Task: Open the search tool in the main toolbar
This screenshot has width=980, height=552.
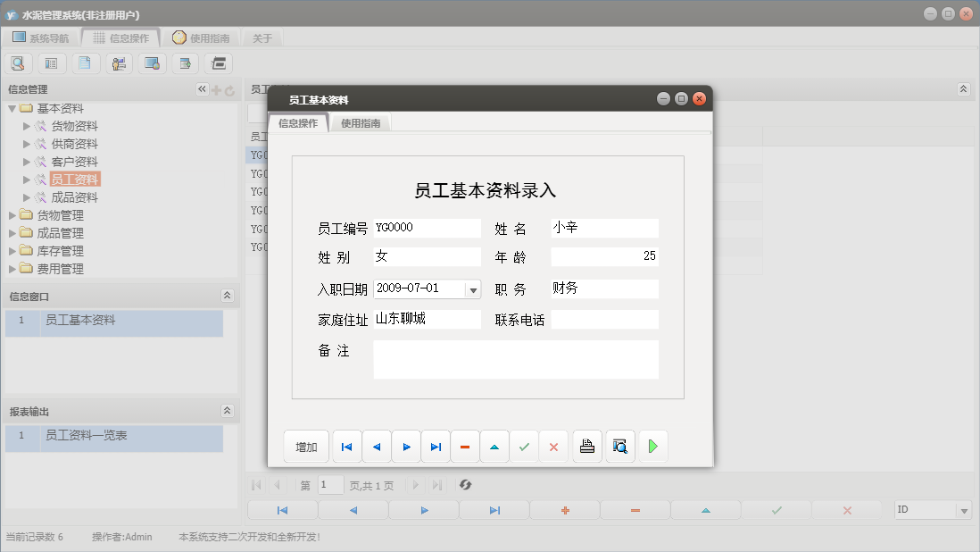Action: [x=18, y=63]
